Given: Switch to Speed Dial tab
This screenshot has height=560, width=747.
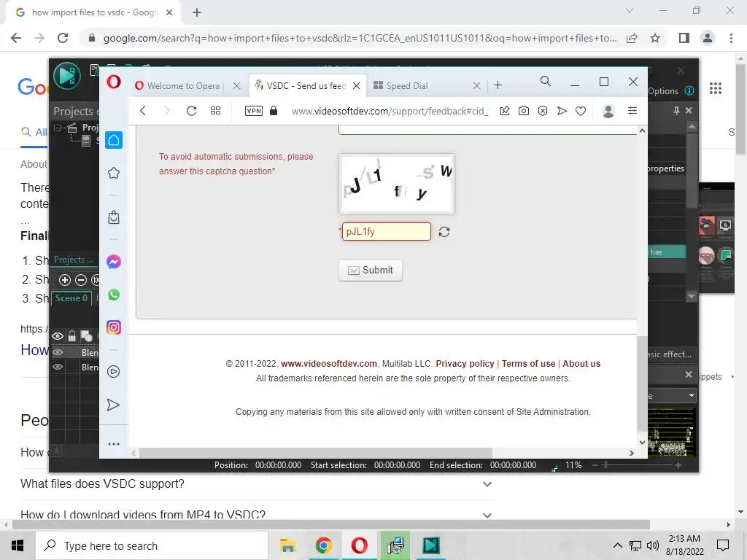Looking at the screenshot, I should tap(407, 86).
